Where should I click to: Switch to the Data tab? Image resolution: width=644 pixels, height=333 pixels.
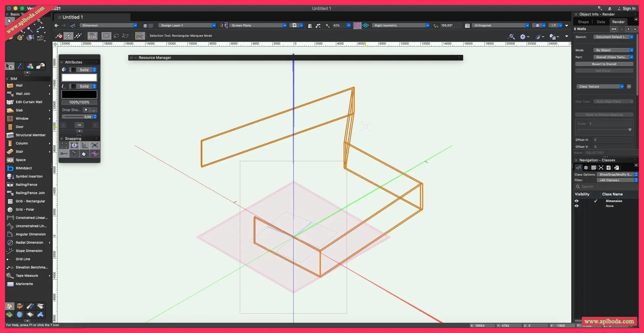coord(601,22)
